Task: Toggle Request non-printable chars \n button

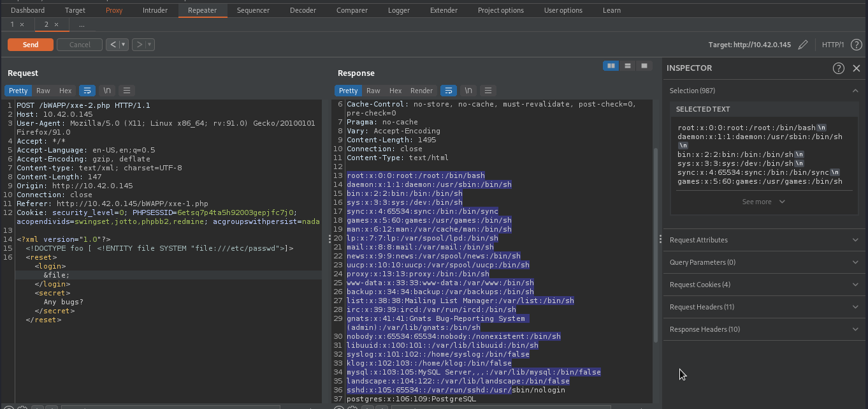Action: [x=107, y=91]
